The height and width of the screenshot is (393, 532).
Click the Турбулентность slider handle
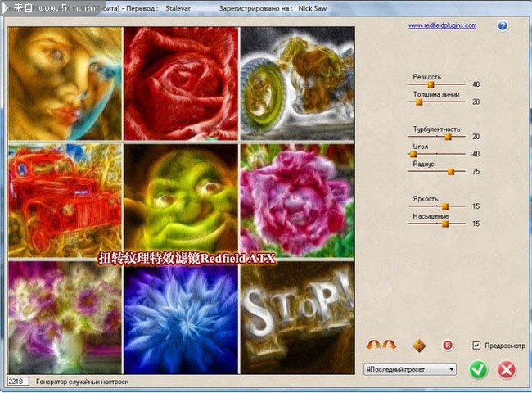[448, 137]
